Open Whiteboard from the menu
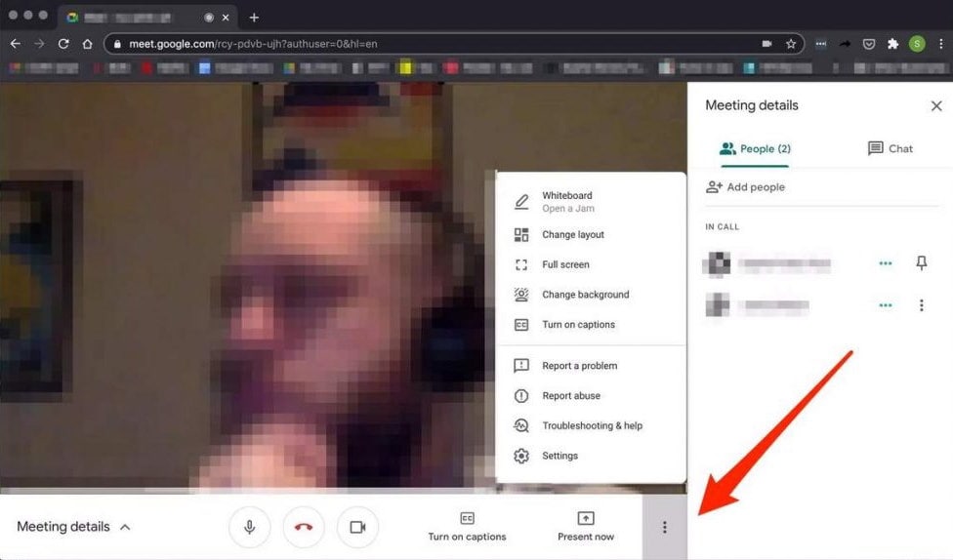 [x=590, y=202]
